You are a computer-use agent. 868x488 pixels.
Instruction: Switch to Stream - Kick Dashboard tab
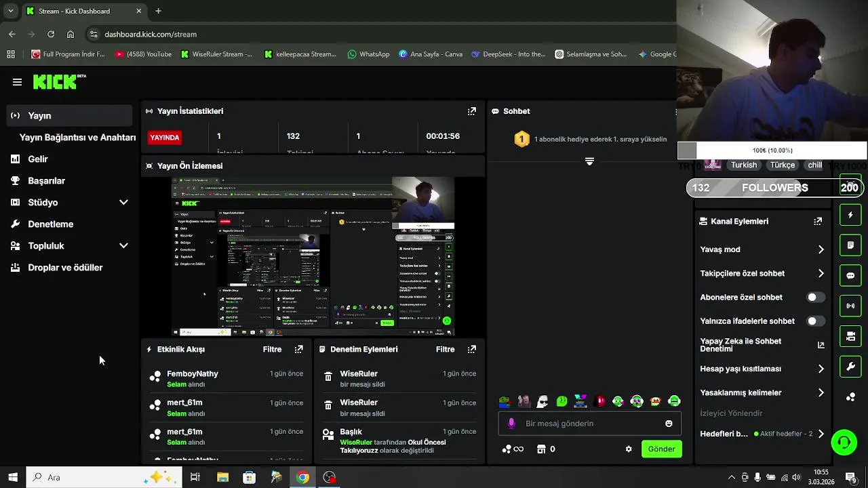click(x=83, y=11)
